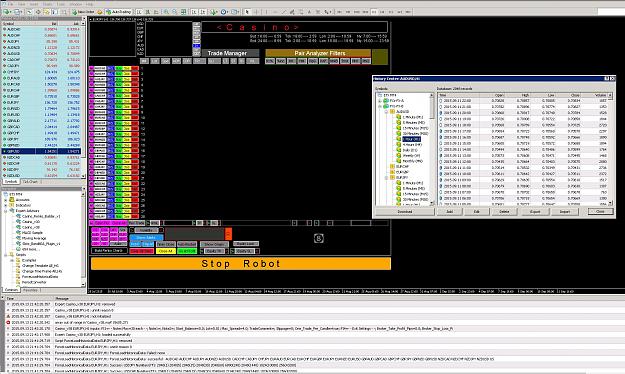Screen dimensions: 625x374
Task: Select AUDCAD row in Market Watch
Action: pos(41,30)
